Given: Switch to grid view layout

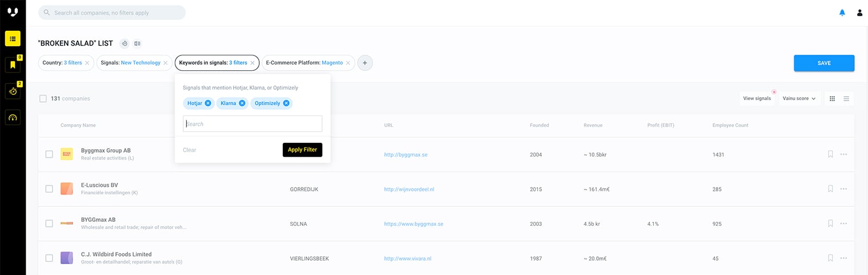Looking at the screenshot, I should 832,98.
